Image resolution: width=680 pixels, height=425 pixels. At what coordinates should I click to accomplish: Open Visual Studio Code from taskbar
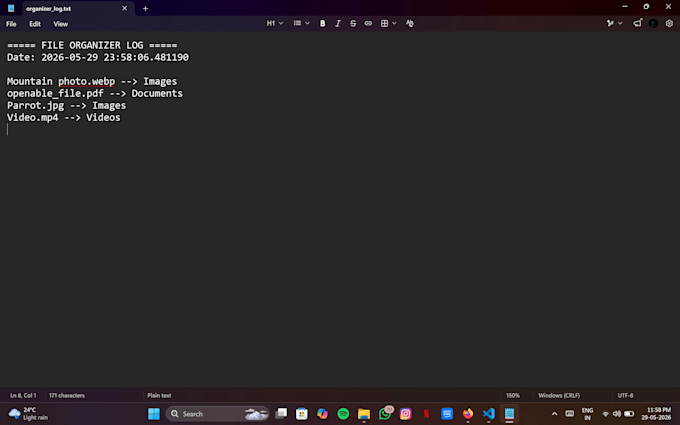coord(489,414)
